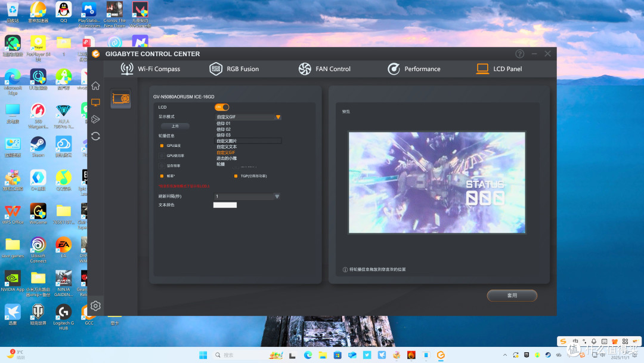Click the 上传 upload button
Image resolution: width=644 pixels, height=363 pixels.
click(x=175, y=126)
